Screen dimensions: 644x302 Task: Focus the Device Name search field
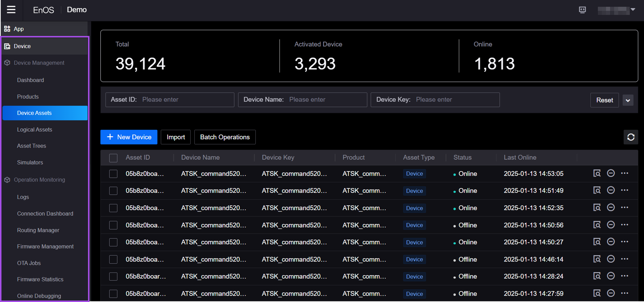(x=325, y=100)
